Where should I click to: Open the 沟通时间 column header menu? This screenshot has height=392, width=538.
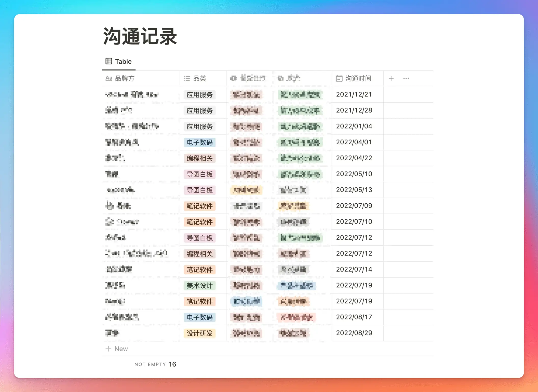(x=358, y=78)
